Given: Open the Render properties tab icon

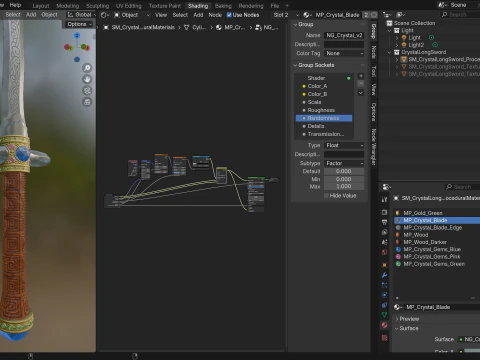Looking at the screenshot, I should pos(384,212).
